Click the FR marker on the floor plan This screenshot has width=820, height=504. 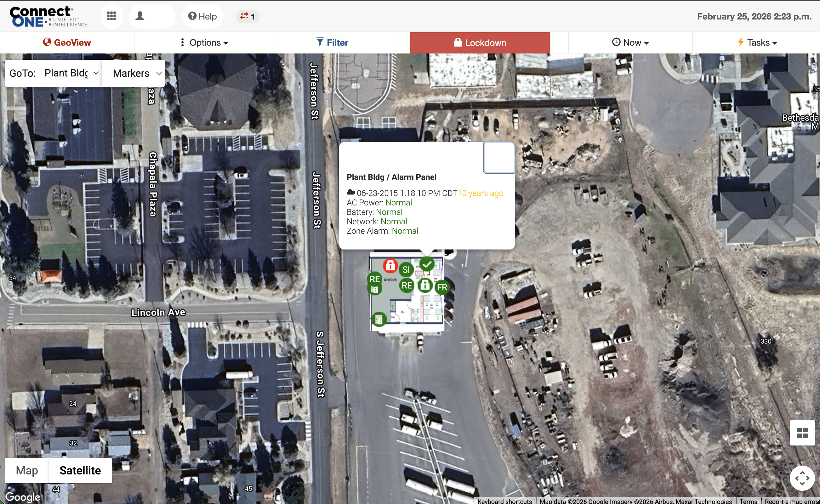pyautogui.click(x=442, y=287)
